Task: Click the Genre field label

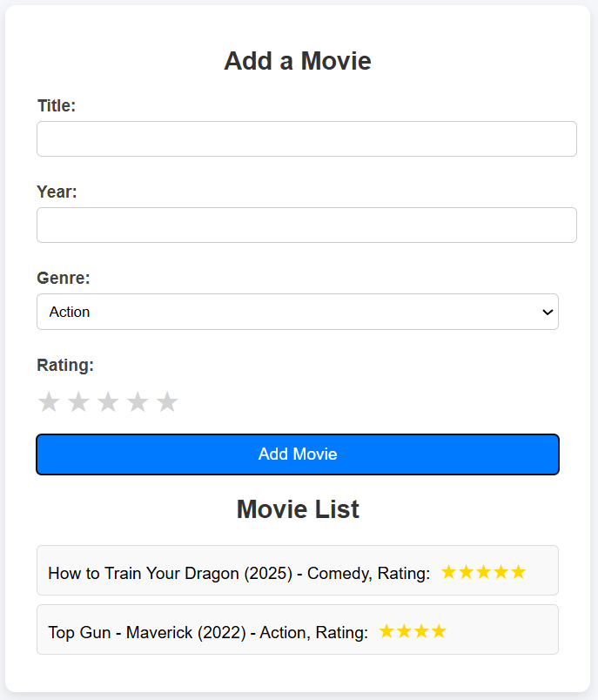Action: point(64,278)
